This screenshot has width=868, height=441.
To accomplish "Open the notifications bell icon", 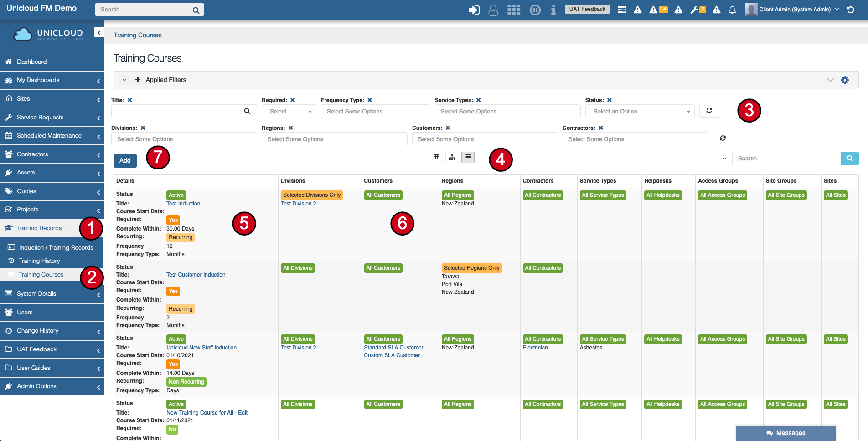I will [732, 10].
